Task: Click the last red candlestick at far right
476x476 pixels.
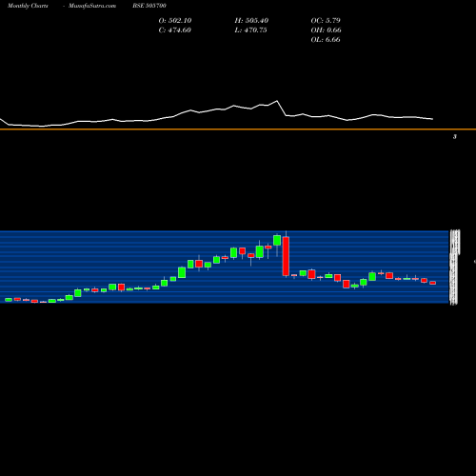Action: [x=433, y=283]
